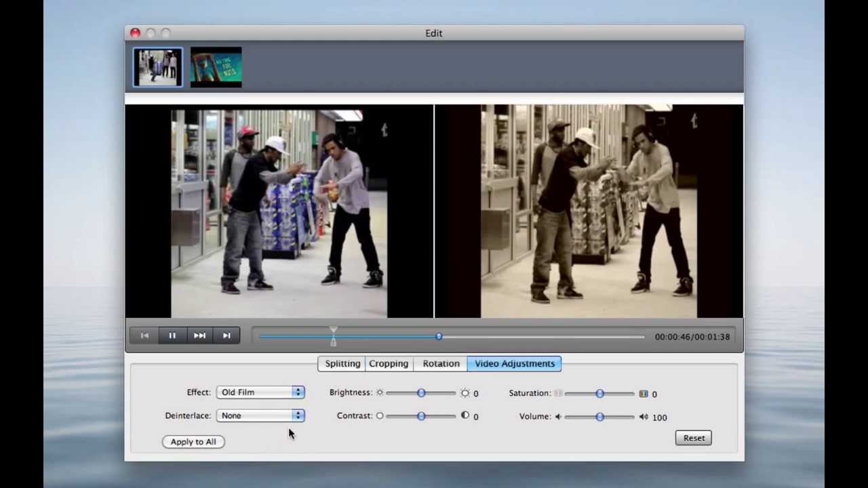Viewport: 868px width, 488px height.
Task: Click the Apply to All button
Action: coord(193,442)
